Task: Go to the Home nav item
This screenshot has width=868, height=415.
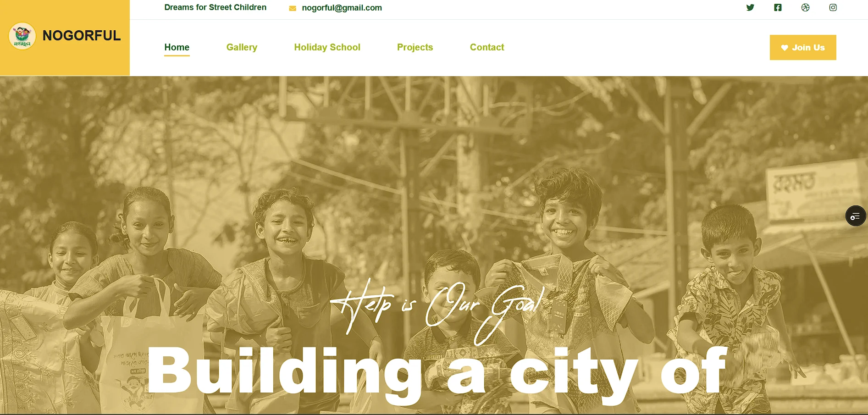Action: point(177,47)
